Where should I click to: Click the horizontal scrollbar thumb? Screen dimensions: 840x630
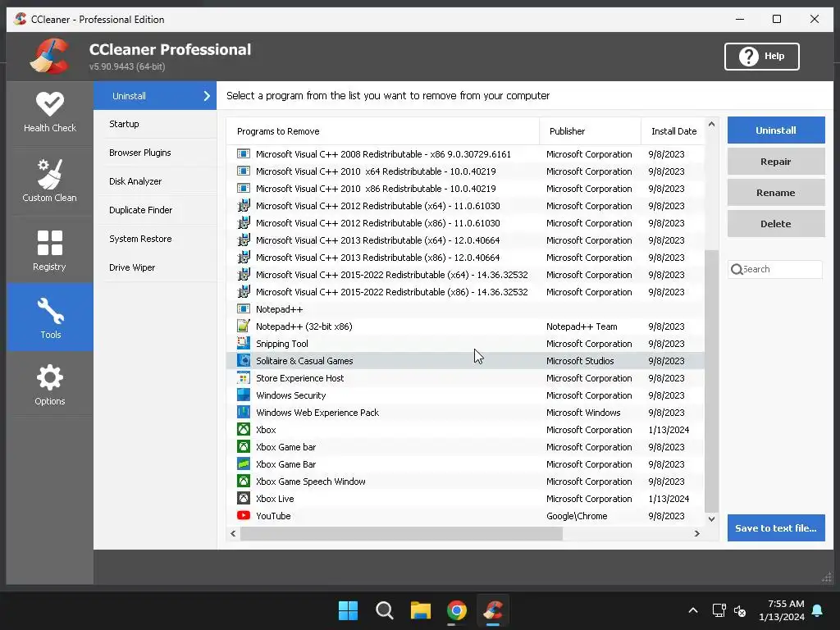[401, 533]
